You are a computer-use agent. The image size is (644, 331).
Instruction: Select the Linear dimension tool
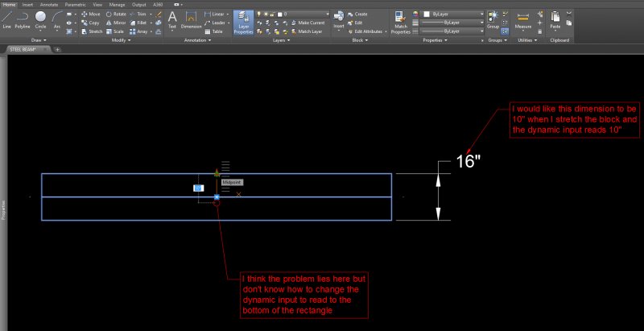pos(214,14)
